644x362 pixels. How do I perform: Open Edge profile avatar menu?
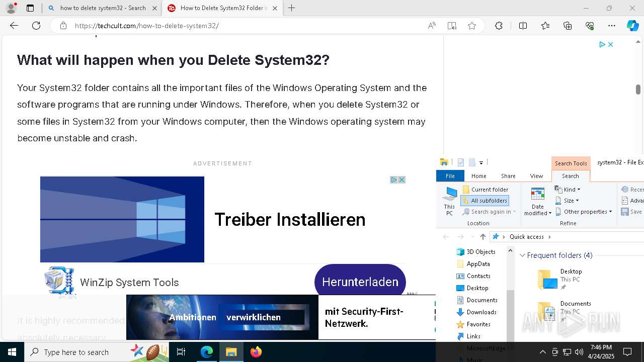pyautogui.click(x=11, y=8)
